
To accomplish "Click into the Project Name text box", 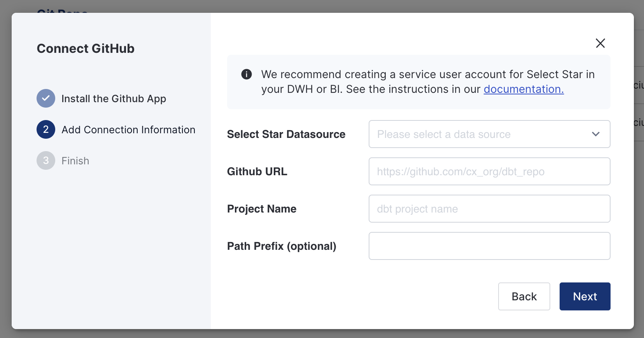I will coord(489,209).
